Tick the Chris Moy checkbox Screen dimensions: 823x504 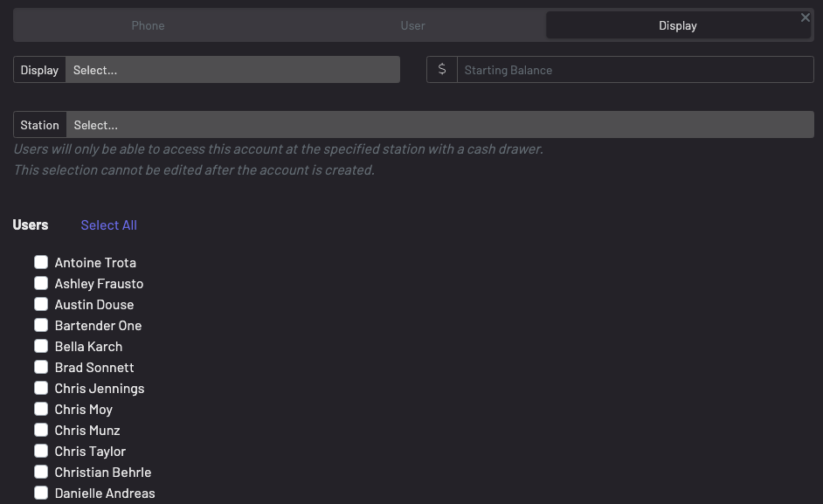41,409
